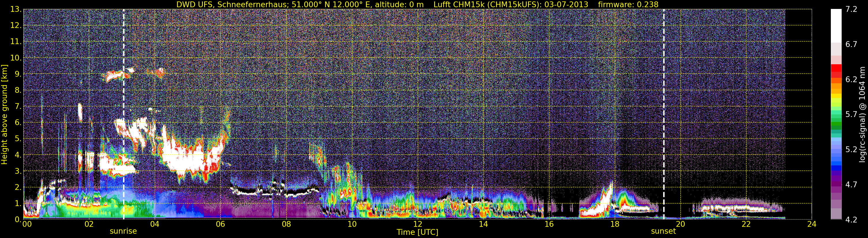The image size is (868, 238).
Task: Click the time axis tick '12'
Action: point(417,224)
